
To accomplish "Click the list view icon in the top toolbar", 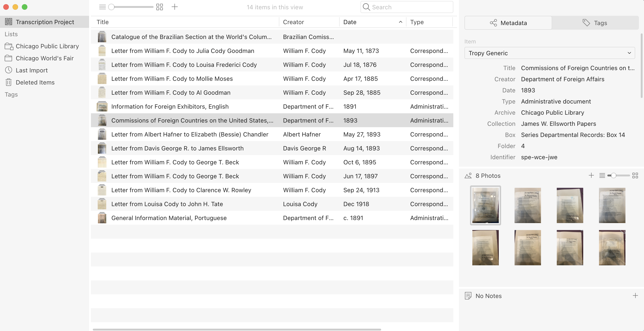I will click(102, 7).
